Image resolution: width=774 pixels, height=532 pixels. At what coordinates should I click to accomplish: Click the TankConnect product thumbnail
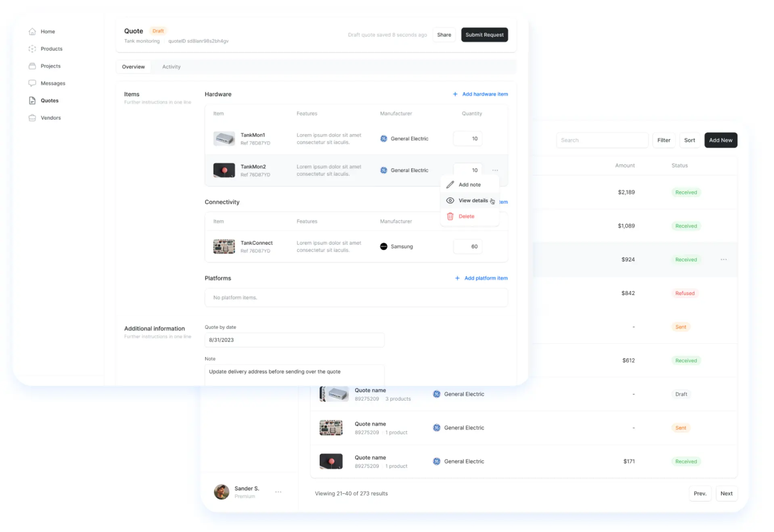224,247
